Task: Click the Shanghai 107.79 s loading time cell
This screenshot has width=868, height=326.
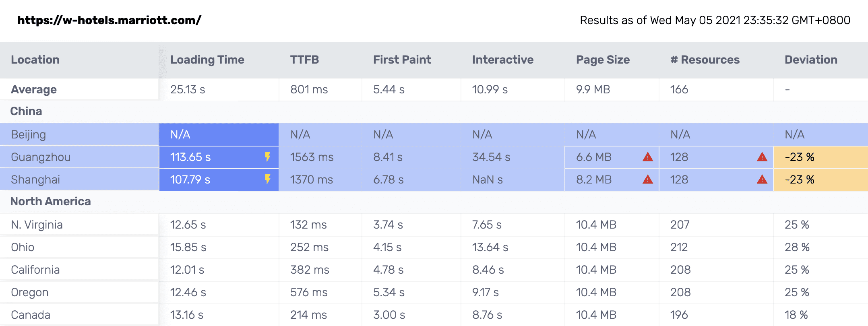Action: (219, 180)
